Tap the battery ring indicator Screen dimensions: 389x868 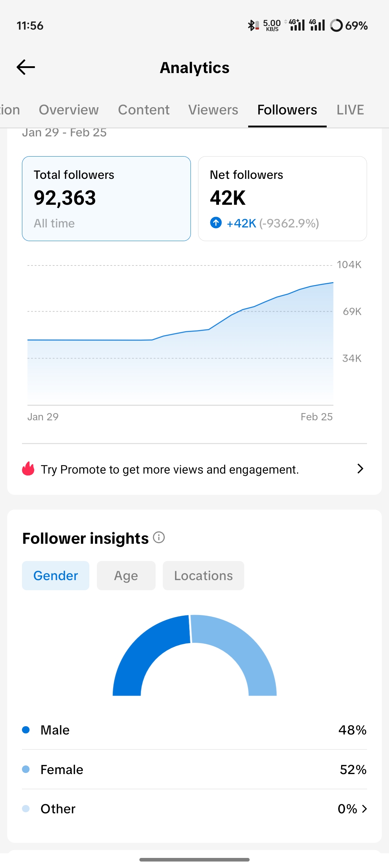pos(336,25)
